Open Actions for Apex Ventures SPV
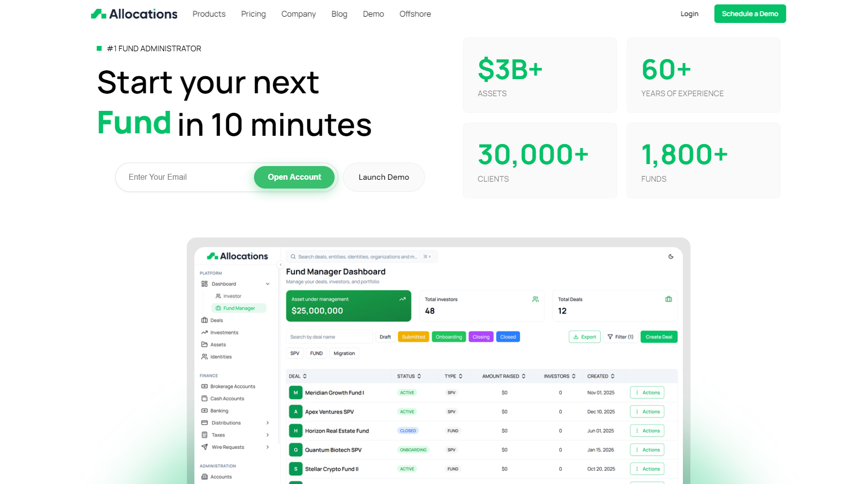868x484 pixels. pyautogui.click(x=647, y=412)
